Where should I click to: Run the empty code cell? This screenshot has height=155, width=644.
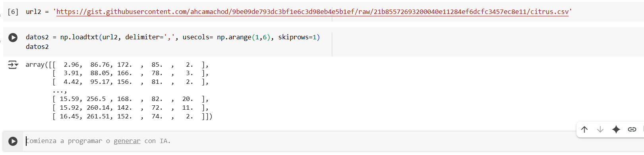point(13,141)
